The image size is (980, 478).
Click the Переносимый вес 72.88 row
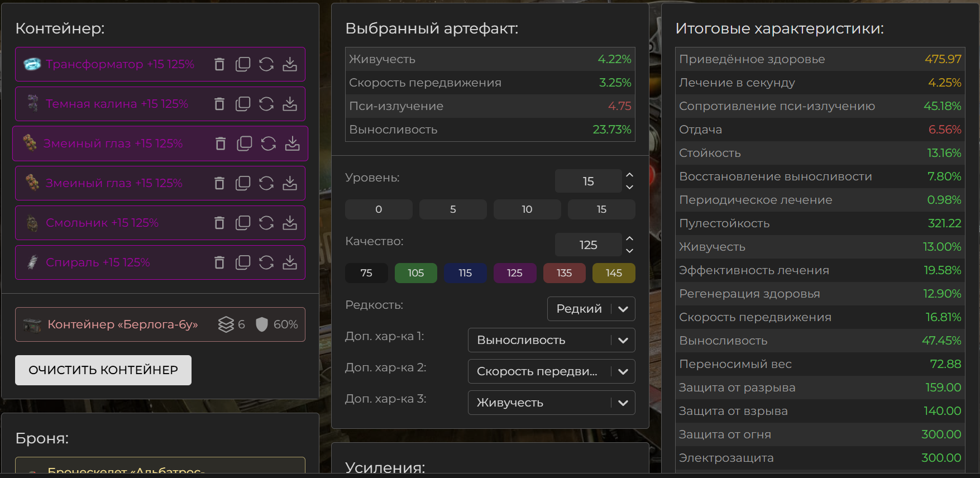click(820, 364)
